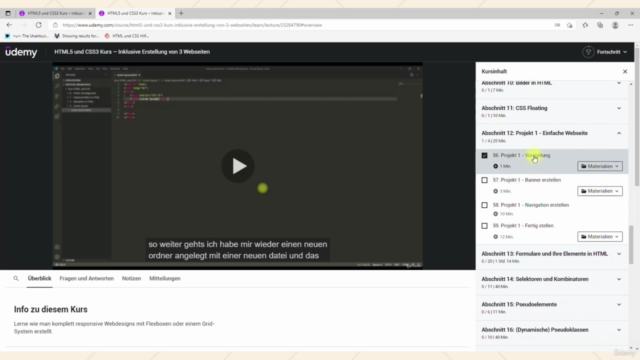Close the active HTML5 und CSS3 tab
The width and height of the screenshot is (640, 360).
[170, 13]
